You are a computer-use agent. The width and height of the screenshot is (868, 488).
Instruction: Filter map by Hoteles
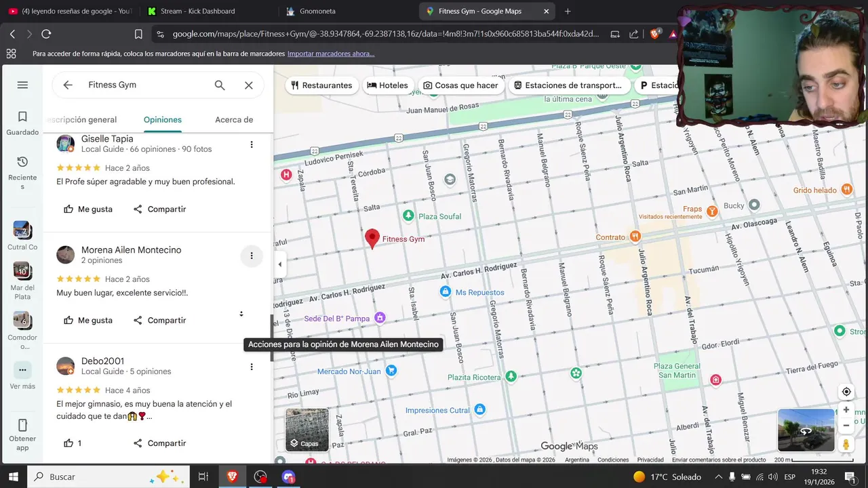click(x=388, y=85)
